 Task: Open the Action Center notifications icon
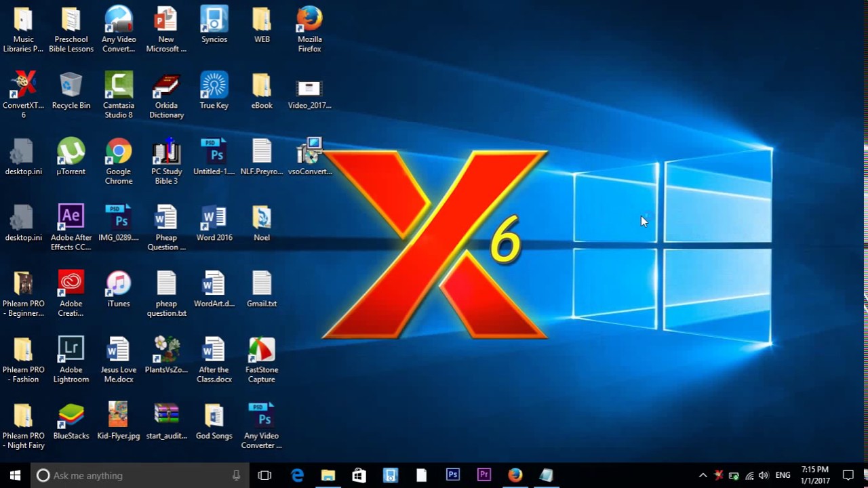tap(848, 475)
